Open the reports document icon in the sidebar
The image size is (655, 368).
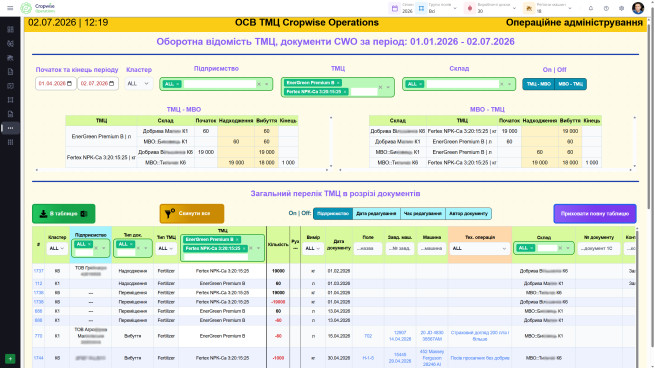[10, 114]
